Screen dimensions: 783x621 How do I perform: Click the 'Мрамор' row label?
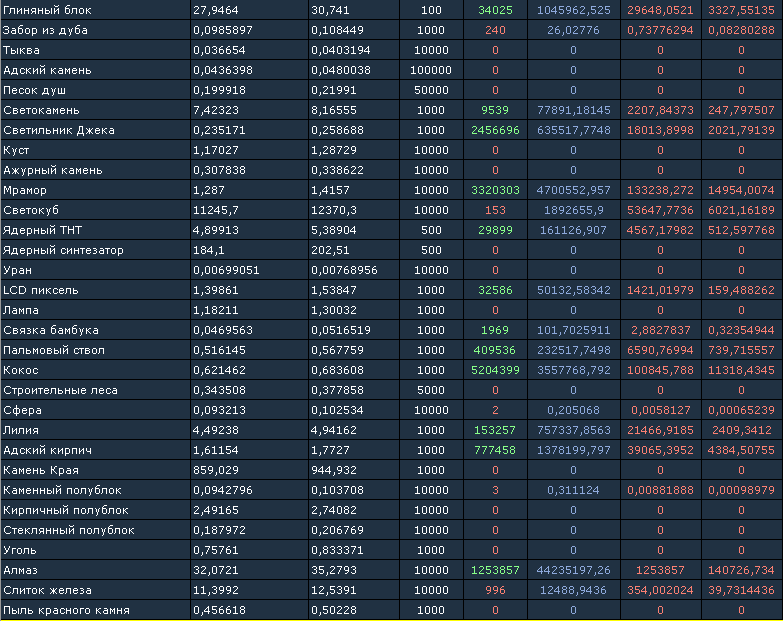26,190
